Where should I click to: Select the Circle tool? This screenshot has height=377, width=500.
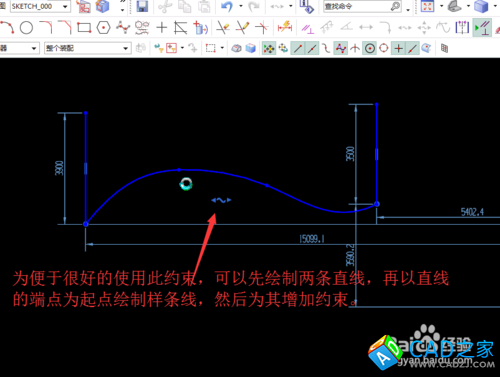[26, 28]
